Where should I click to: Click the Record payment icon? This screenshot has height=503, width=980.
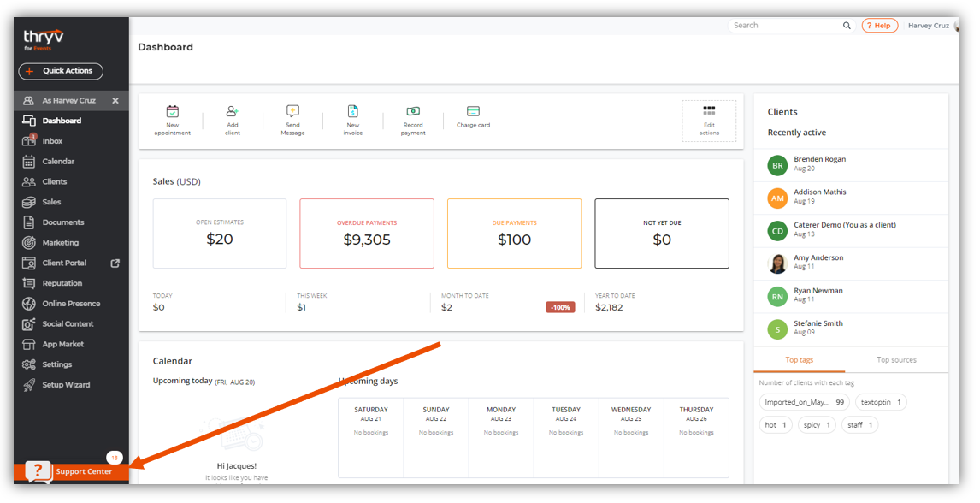tap(413, 111)
